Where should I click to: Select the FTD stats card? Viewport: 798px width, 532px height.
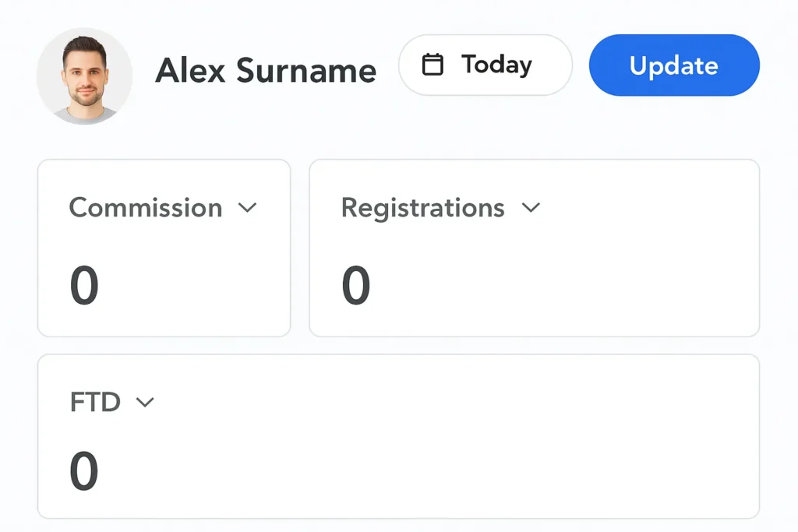point(398,436)
